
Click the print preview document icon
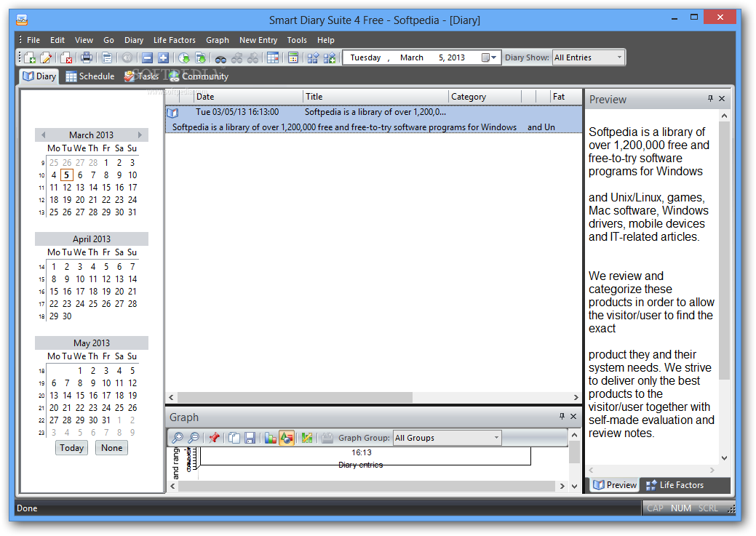(107, 58)
